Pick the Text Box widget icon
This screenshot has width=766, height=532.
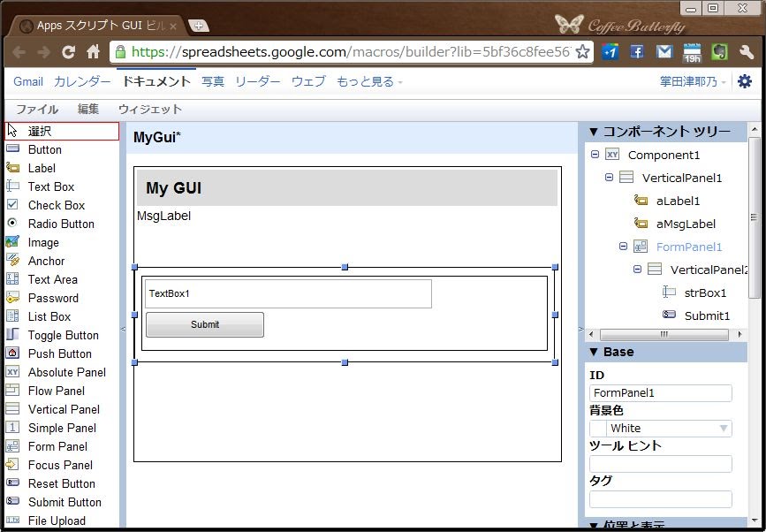pos(12,186)
